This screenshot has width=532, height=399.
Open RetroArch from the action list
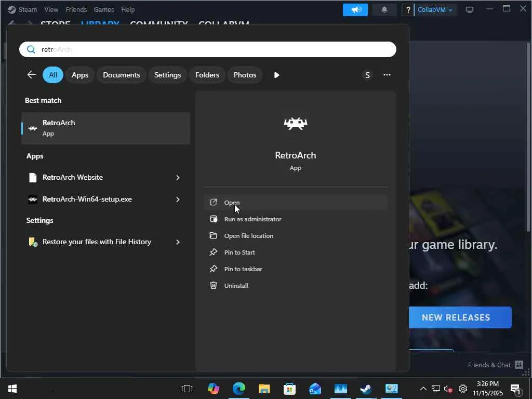(x=296, y=203)
